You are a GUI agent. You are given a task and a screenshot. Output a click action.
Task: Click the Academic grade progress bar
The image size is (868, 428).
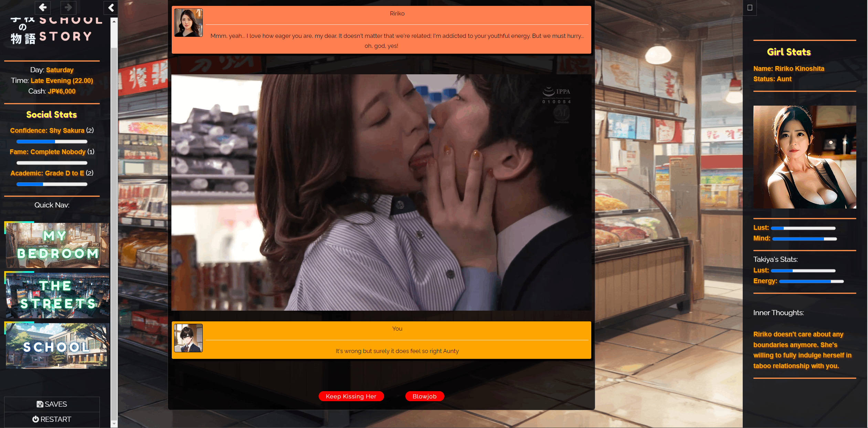tap(52, 184)
